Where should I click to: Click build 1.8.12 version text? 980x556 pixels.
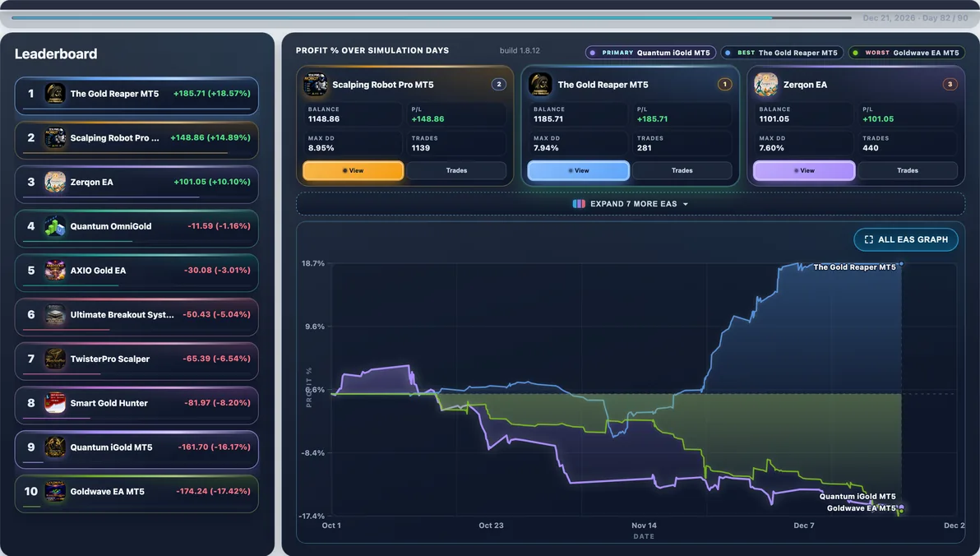520,51
